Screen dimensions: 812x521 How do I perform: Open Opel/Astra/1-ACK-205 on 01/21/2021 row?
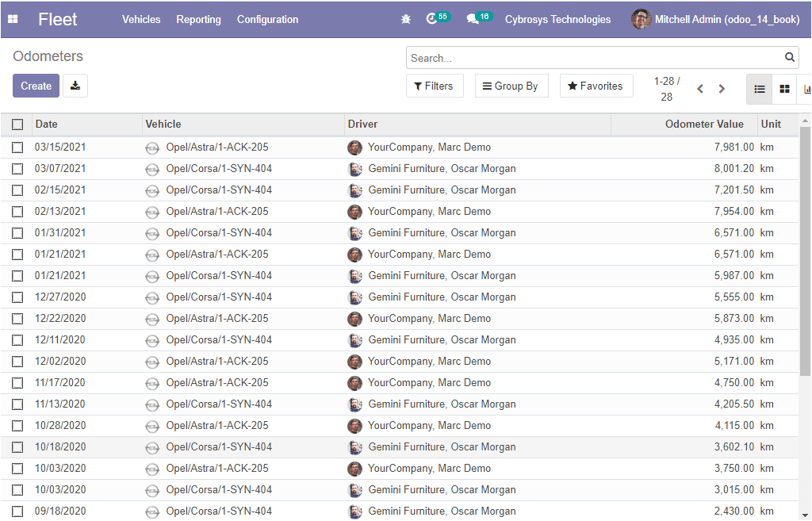[x=217, y=255]
